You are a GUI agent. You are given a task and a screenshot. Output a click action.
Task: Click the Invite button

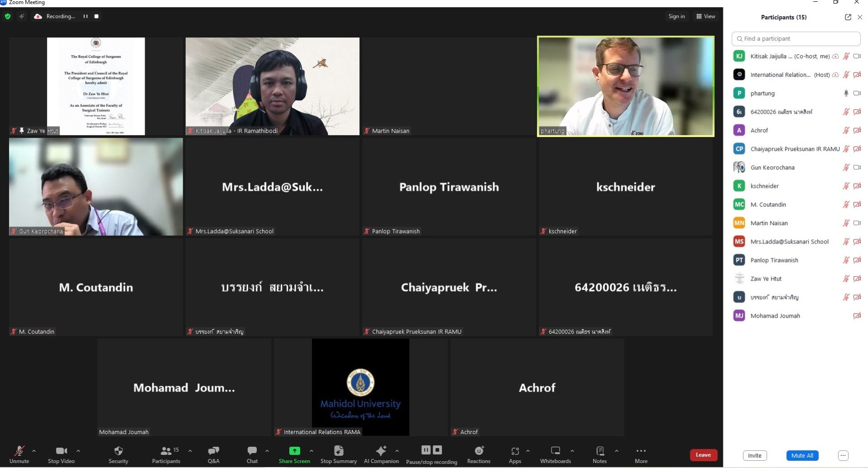click(755, 455)
